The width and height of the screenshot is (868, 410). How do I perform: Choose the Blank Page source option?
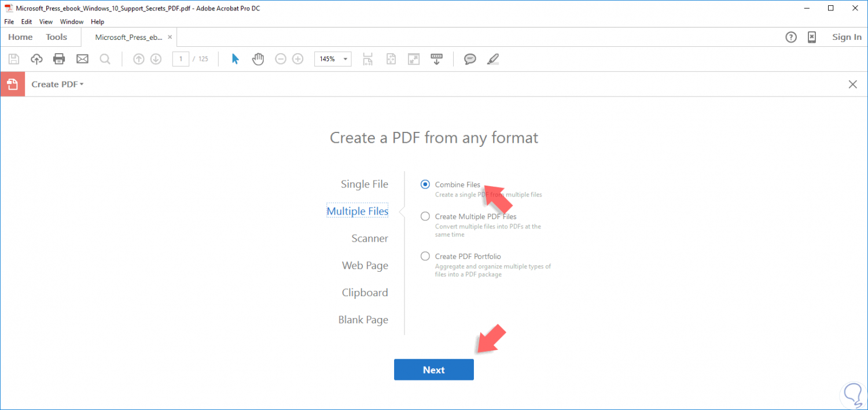[x=363, y=320]
